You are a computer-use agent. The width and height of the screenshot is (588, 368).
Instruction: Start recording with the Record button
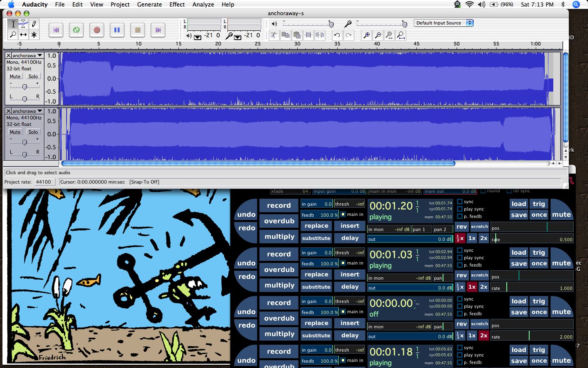point(96,30)
